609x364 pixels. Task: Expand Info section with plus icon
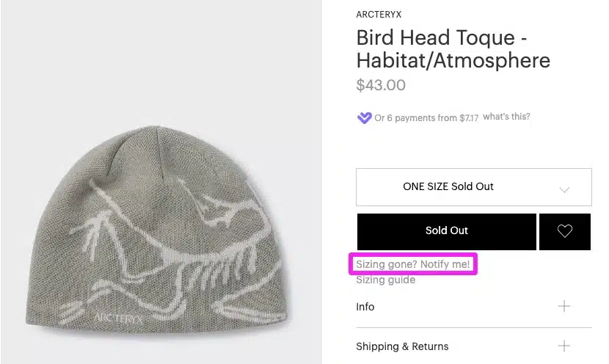(x=564, y=306)
